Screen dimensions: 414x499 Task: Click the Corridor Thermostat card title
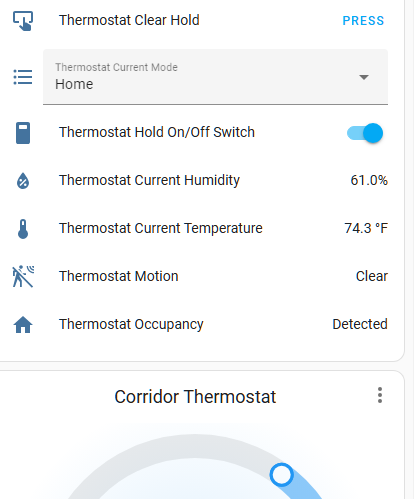pyautogui.click(x=195, y=397)
